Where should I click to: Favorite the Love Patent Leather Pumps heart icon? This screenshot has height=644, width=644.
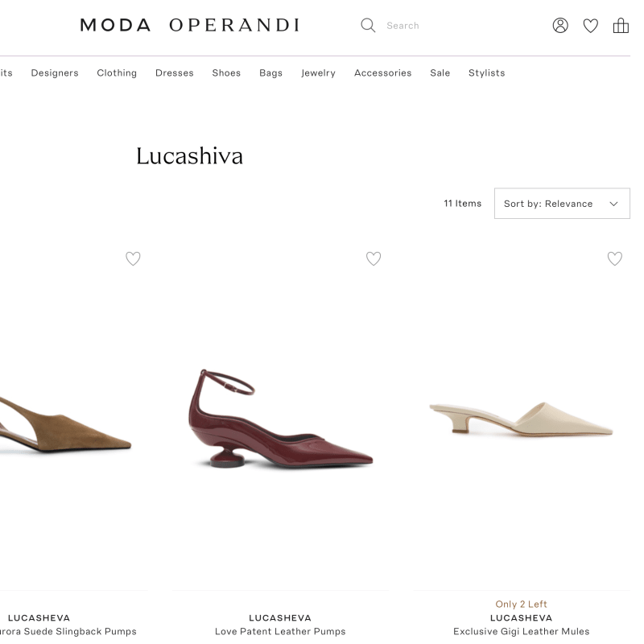point(374,258)
